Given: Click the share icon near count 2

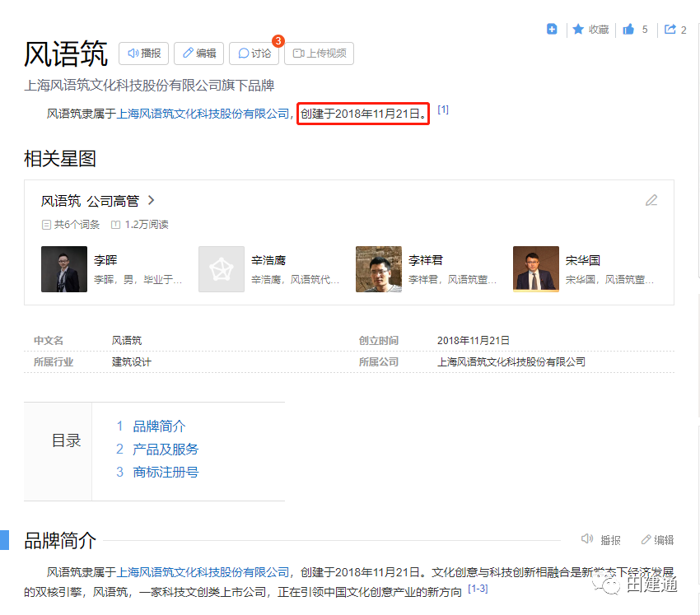Looking at the screenshot, I should tap(670, 30).
